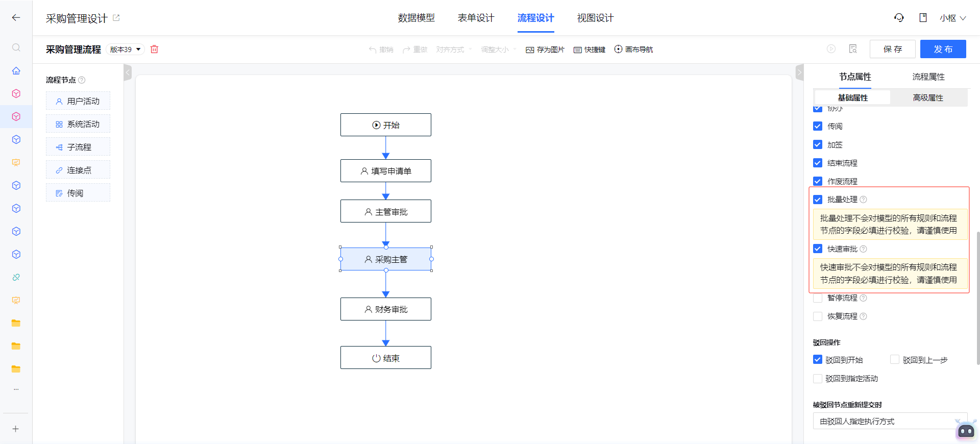This screenshot has height=444, width=980.
Task: Check 驳回到上一步 option
Action: 895,360
